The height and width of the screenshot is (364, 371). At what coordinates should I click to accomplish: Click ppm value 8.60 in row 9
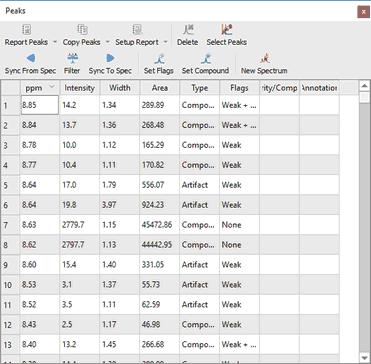(29, 265)
